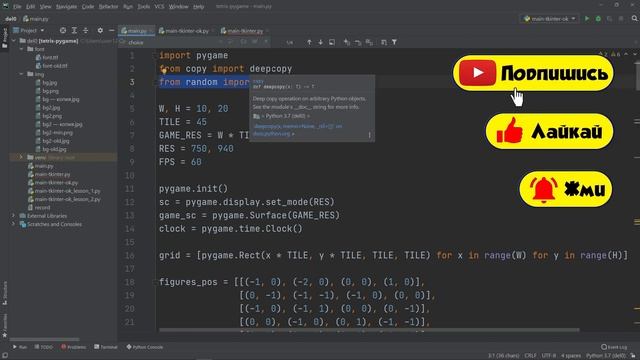640x360 pixels.
Task: Click the editor horizontal scrollbar
Action: click(369, 330)
